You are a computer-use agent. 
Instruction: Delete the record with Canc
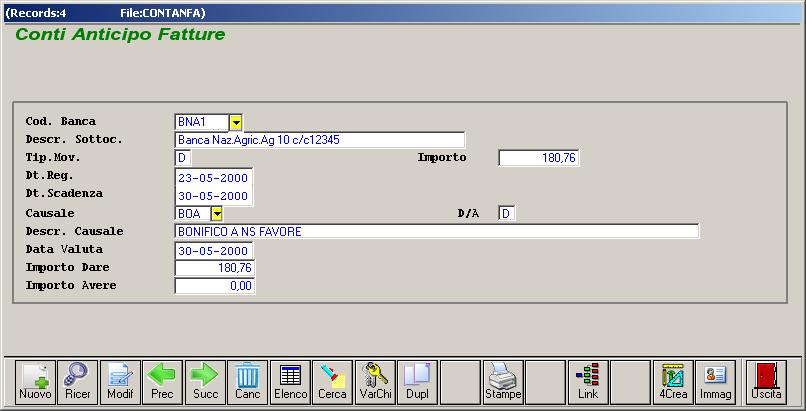(248, 382)
